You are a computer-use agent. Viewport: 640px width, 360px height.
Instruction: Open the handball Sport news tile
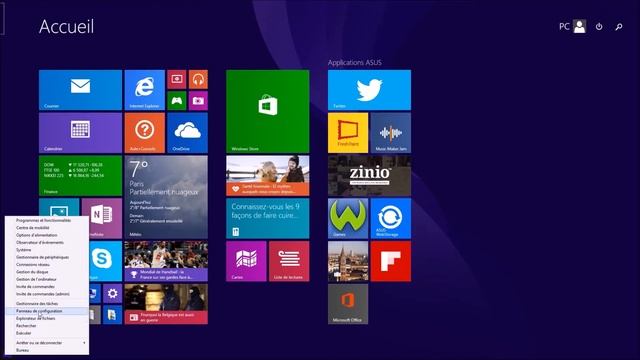166,261
